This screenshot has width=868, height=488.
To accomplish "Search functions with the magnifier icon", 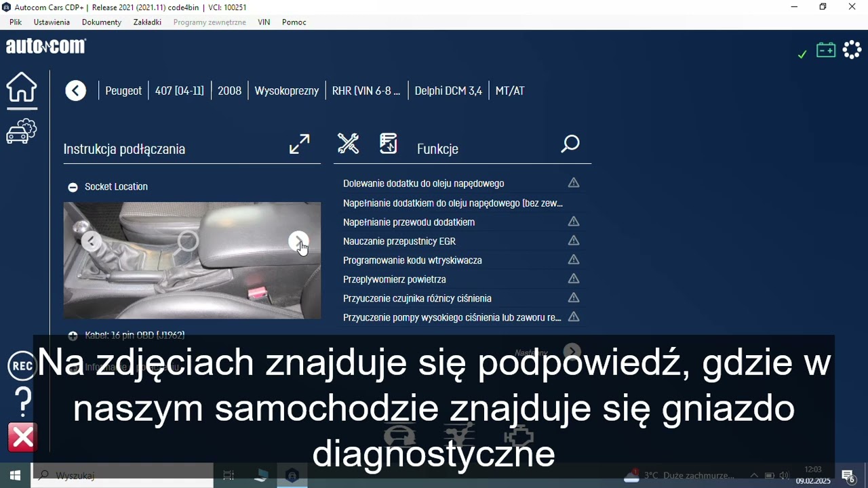I will [570, 144].
